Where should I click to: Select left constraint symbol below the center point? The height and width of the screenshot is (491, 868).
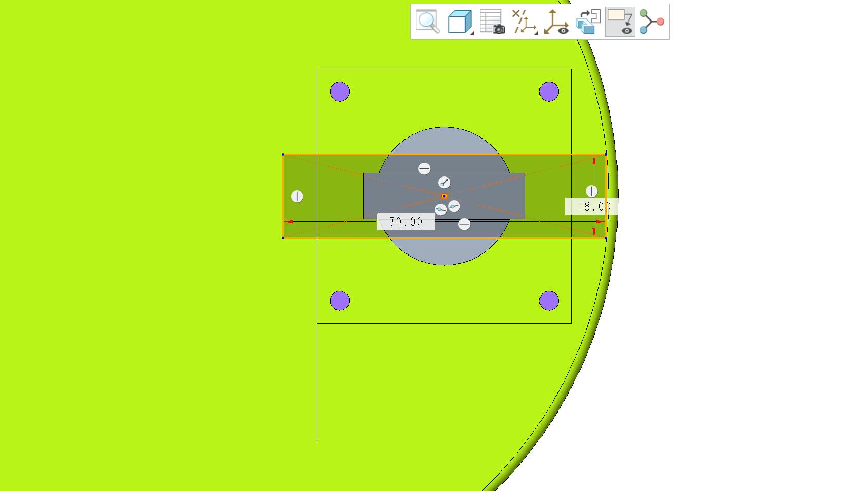tap(440, 209)
